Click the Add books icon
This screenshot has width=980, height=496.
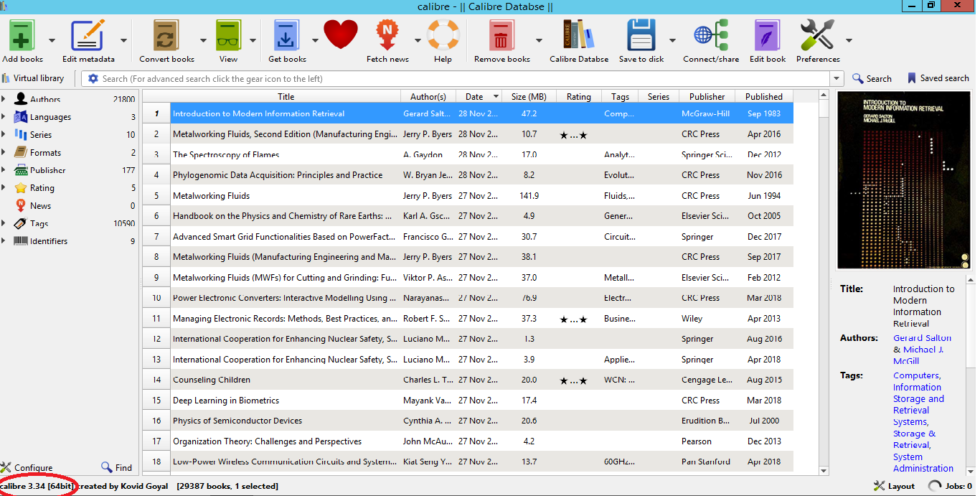tap(22, 34)
